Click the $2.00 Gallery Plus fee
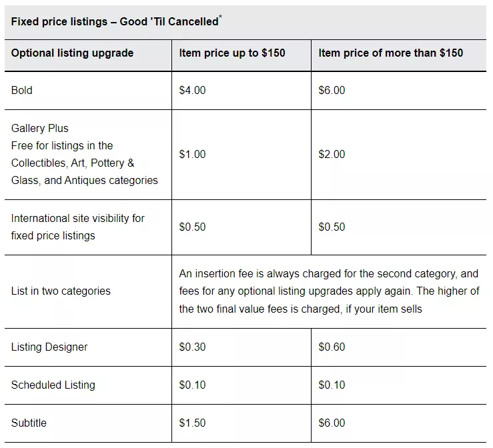This screenshot has width=493, height=448. tap(332, 154)
